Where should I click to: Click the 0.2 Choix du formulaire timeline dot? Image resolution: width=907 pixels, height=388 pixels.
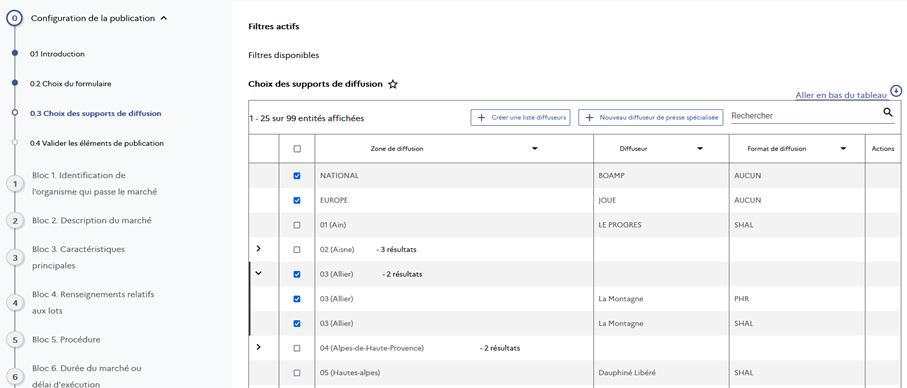(x=14, y=83)
